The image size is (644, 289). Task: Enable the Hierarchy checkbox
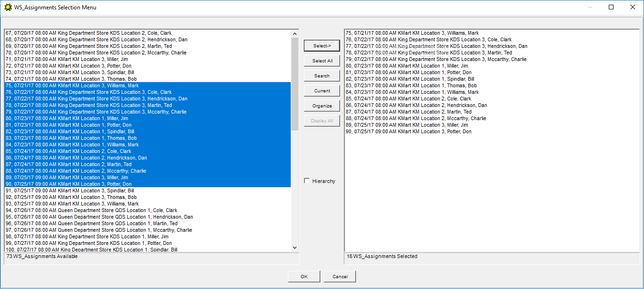[307, 181]
